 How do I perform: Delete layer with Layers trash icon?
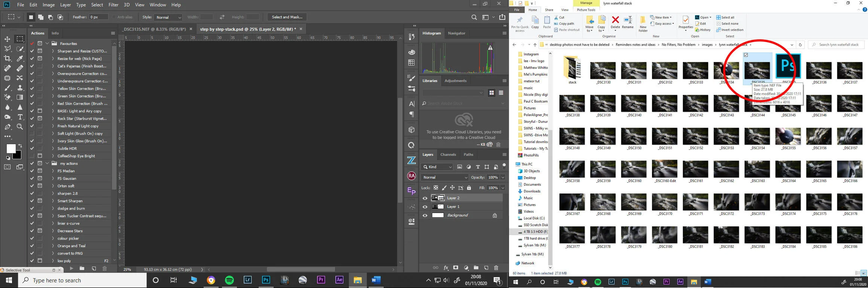[496, 268]
